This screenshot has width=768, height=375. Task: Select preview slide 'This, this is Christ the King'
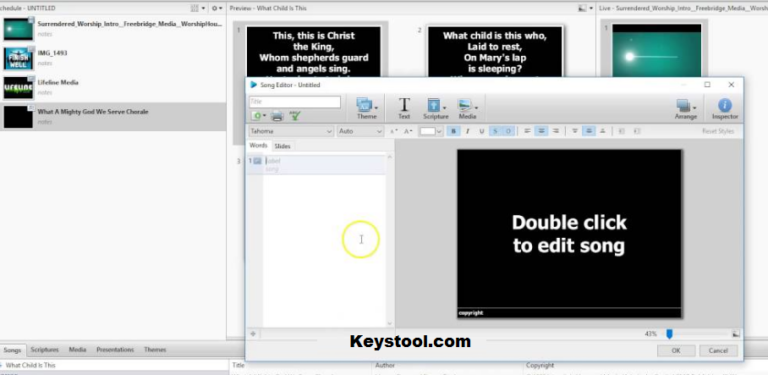click(x=313, y=51)
